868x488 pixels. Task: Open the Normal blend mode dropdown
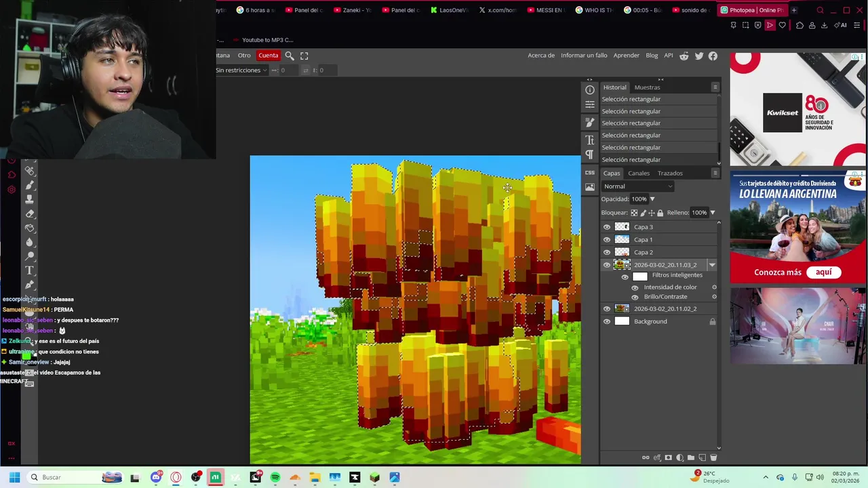(x=637, y=186)
